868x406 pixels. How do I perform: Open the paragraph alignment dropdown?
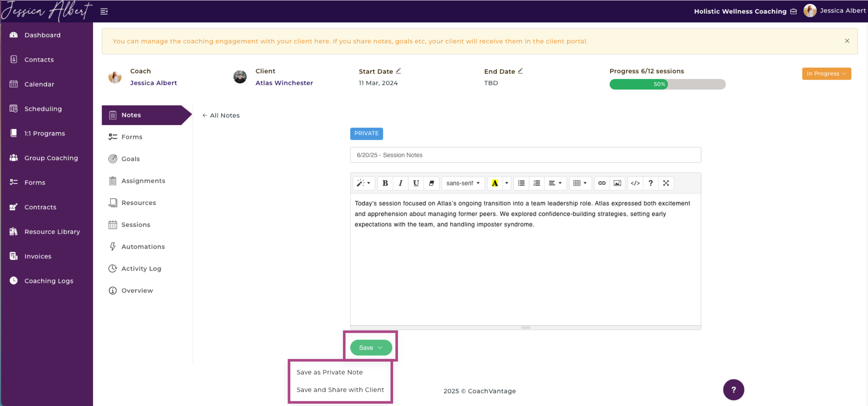[555, 183]
